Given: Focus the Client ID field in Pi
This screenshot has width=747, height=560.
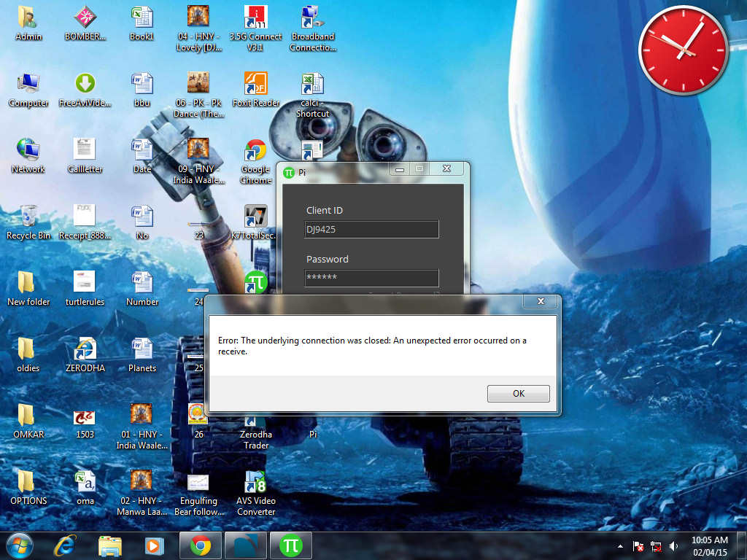Looking at the screenshot, I should click(371, 230).
